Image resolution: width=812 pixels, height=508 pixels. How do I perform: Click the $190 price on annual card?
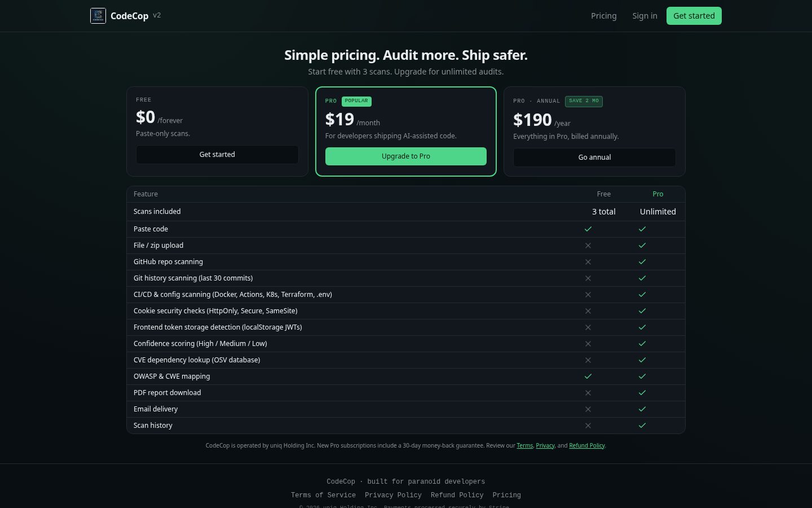[x=532, y=120]
